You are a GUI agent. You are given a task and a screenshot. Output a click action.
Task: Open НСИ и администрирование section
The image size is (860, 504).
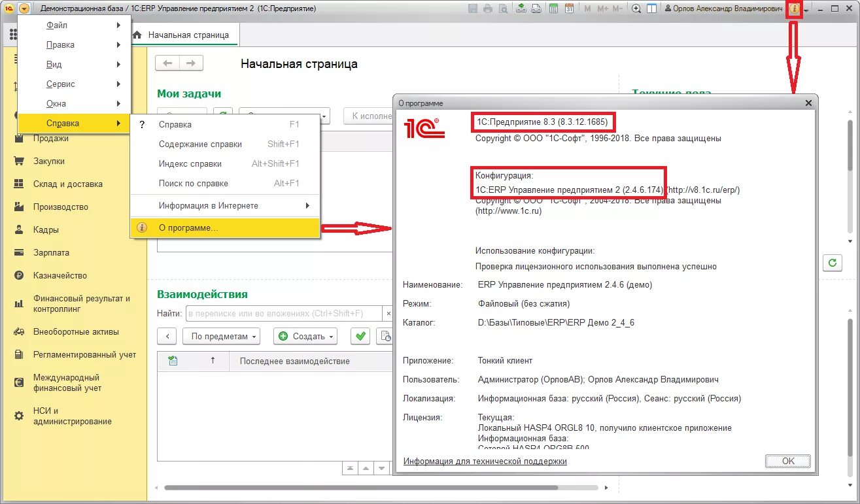(x=72, y=416)
